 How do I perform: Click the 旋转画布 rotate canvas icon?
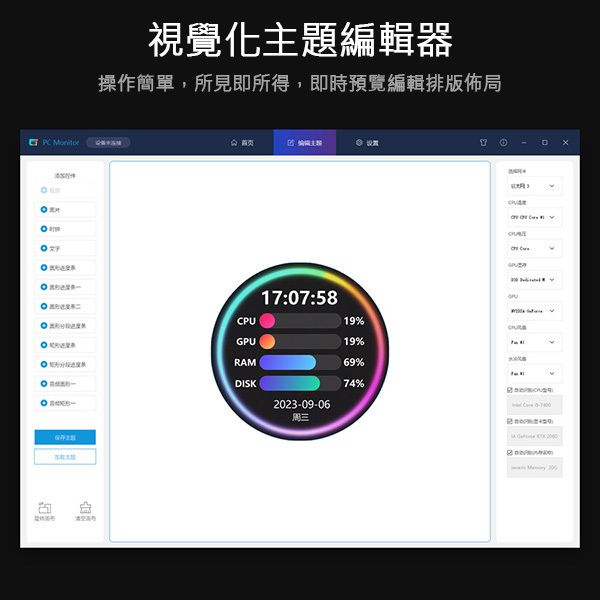45,508
